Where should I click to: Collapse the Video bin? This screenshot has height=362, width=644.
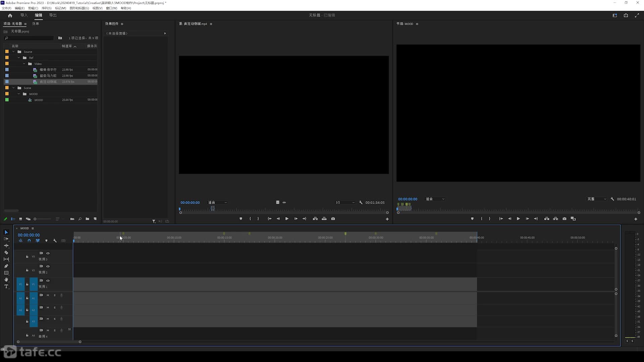pos(24,64)
